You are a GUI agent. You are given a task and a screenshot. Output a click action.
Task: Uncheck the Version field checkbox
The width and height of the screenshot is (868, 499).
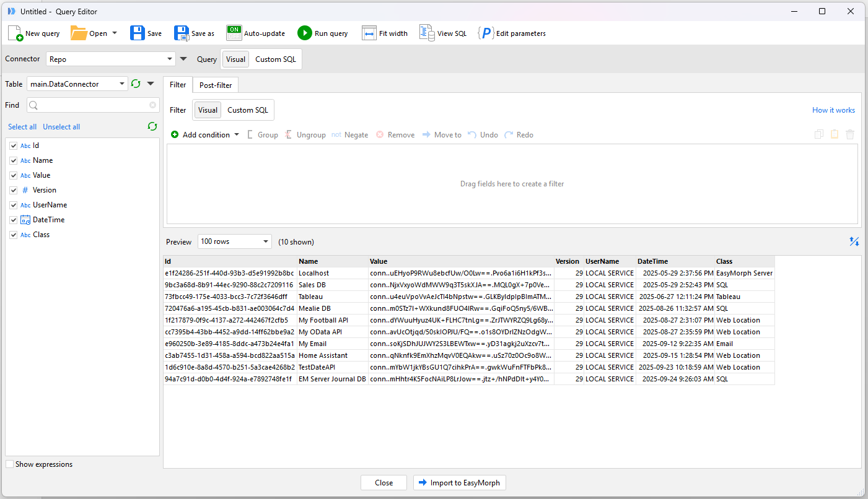click(x=14, y=190)
